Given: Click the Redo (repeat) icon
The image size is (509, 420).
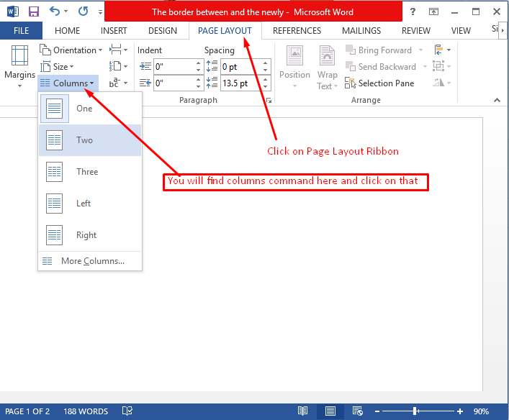Looking at the screenshot, I should (x=83, y=12).
